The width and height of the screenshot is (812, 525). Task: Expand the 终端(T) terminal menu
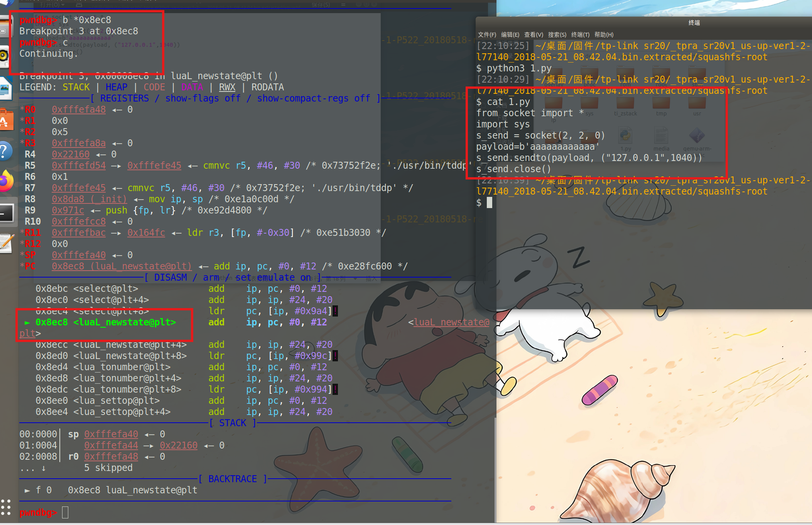tap(580, 35)
